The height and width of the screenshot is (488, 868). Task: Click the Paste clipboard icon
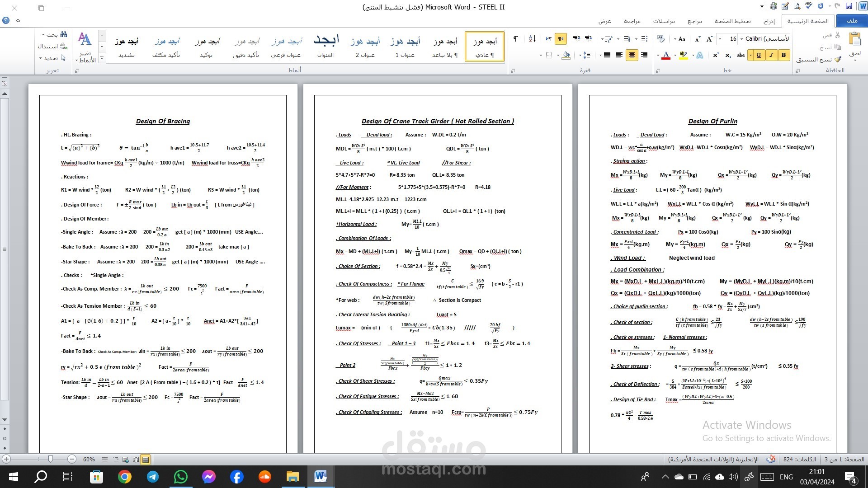854,39
